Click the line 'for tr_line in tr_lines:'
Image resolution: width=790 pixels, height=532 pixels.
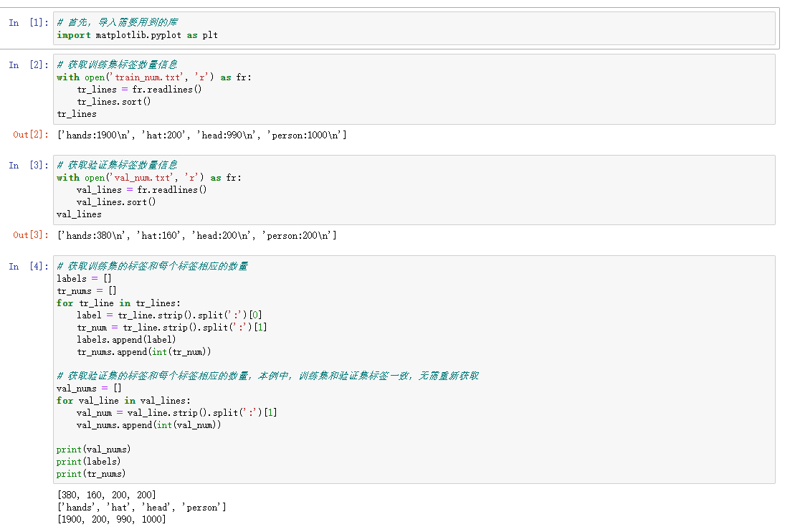click(118, 303)
